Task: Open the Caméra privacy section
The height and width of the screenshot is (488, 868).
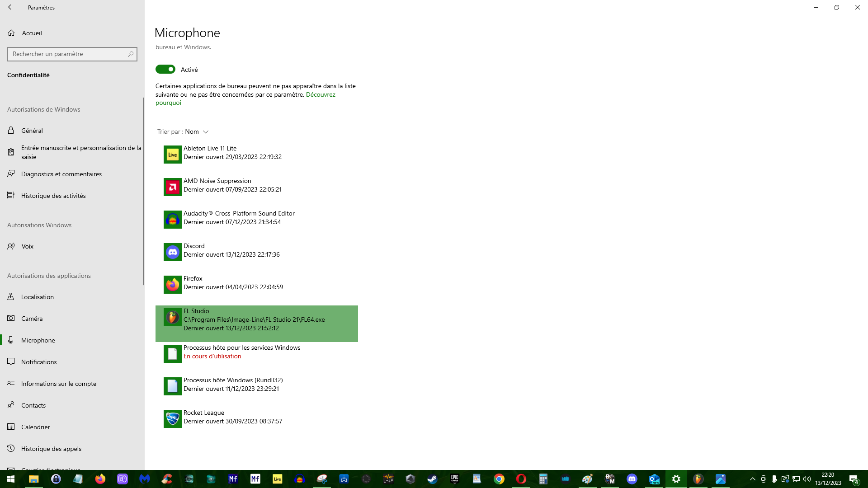Action: [32, 319]
